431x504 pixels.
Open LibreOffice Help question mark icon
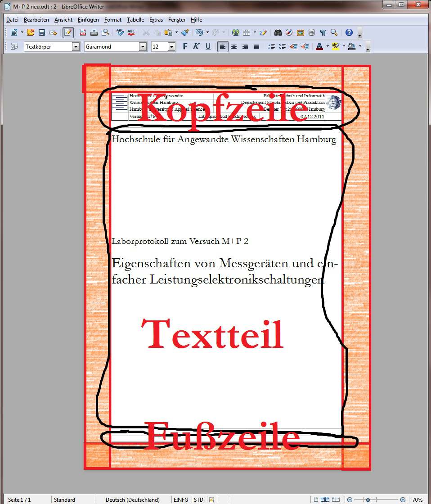[x=349, y=32]
